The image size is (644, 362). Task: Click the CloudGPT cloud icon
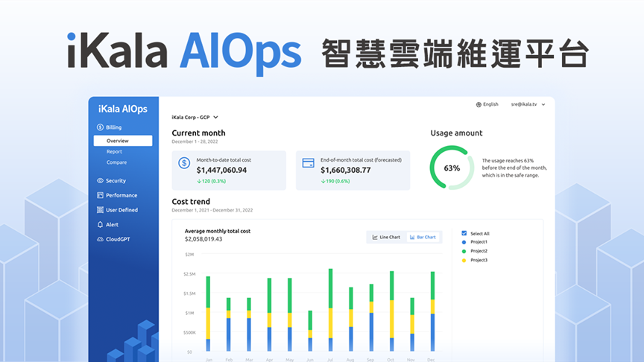point(100,239)
